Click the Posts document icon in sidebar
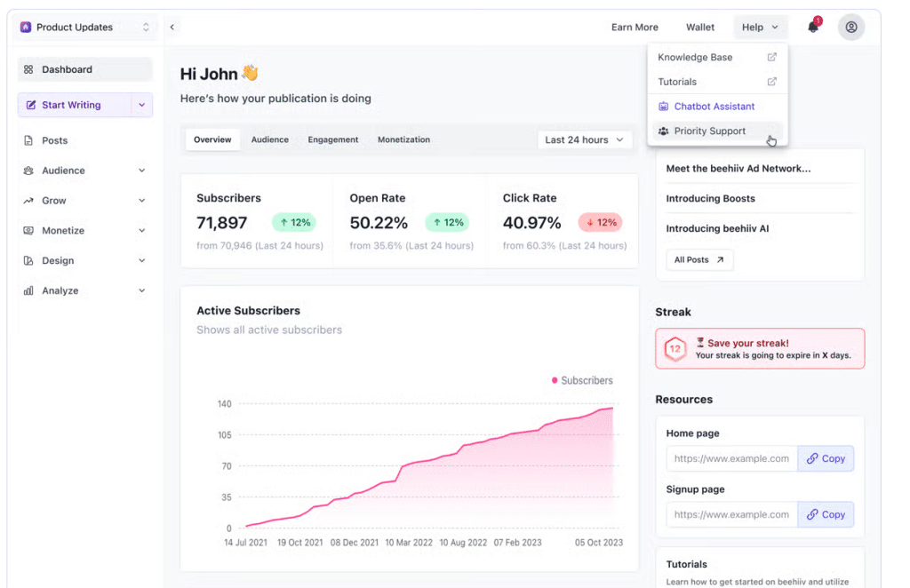This screenshot has height=588, width=910. (x=28, y=140)
